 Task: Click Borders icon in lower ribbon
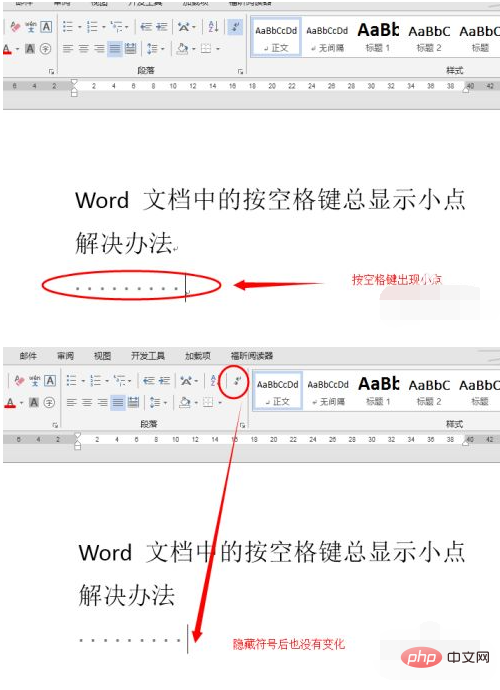pos(208,402)
